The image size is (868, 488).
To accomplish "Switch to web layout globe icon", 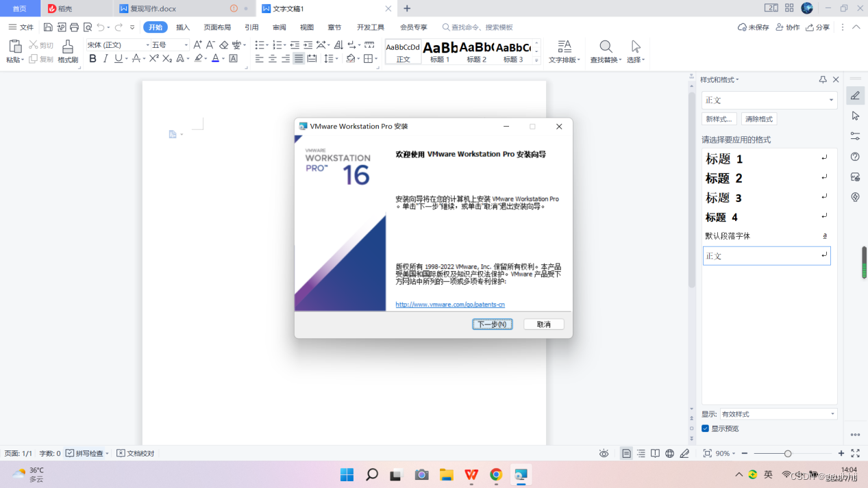I will coord(669,453).
